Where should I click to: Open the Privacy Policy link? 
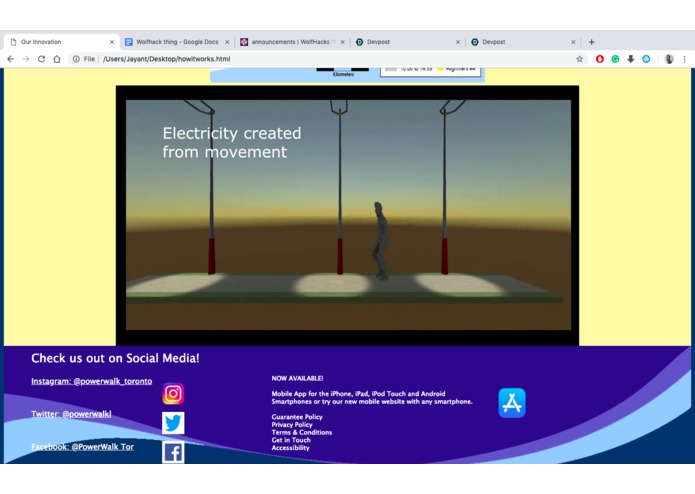click(292, 424)
